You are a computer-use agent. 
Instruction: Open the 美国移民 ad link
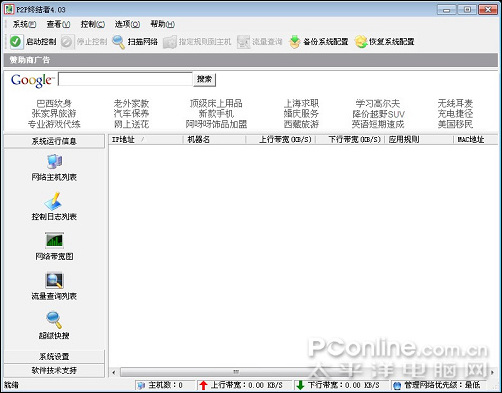455,124
